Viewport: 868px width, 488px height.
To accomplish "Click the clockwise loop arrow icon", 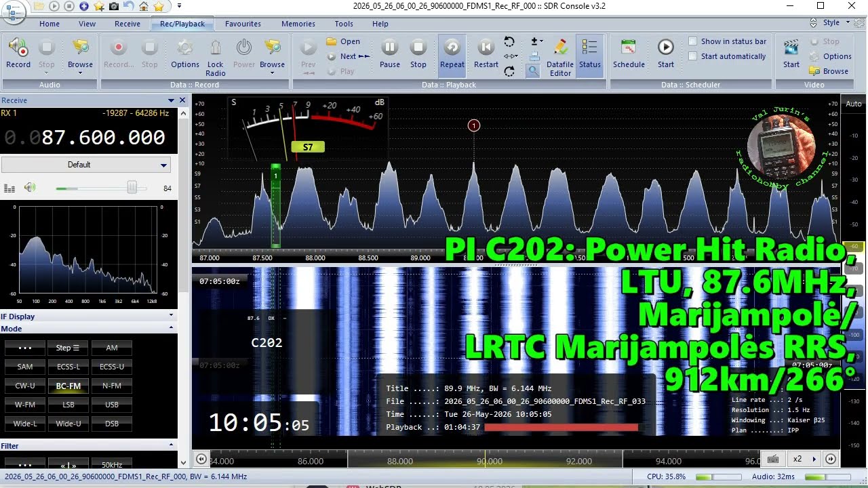I will 509,70.
